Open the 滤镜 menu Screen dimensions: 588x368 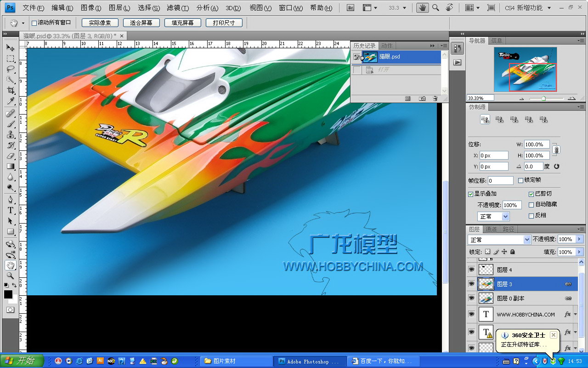coord(178,8)
